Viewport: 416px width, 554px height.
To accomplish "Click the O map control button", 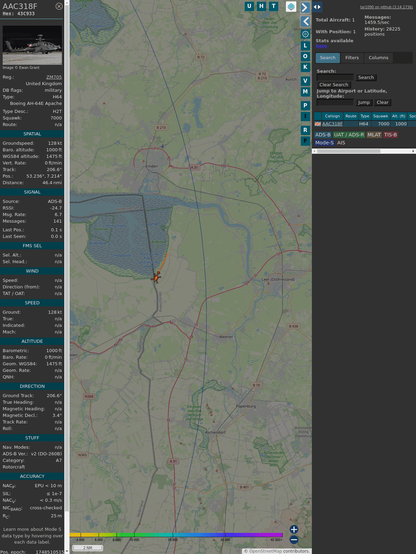I will (305, 56).
